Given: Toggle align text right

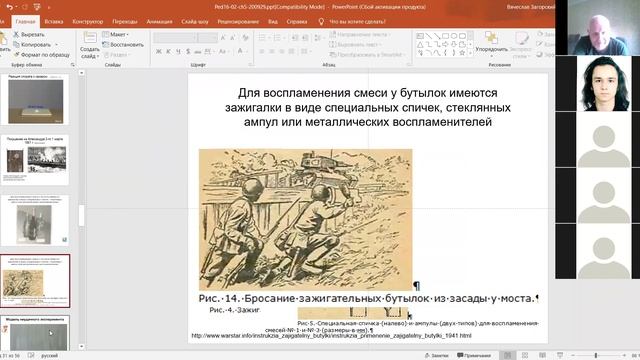Looking at the screenshot, I should pyautogui.click(x=282, y=51).
